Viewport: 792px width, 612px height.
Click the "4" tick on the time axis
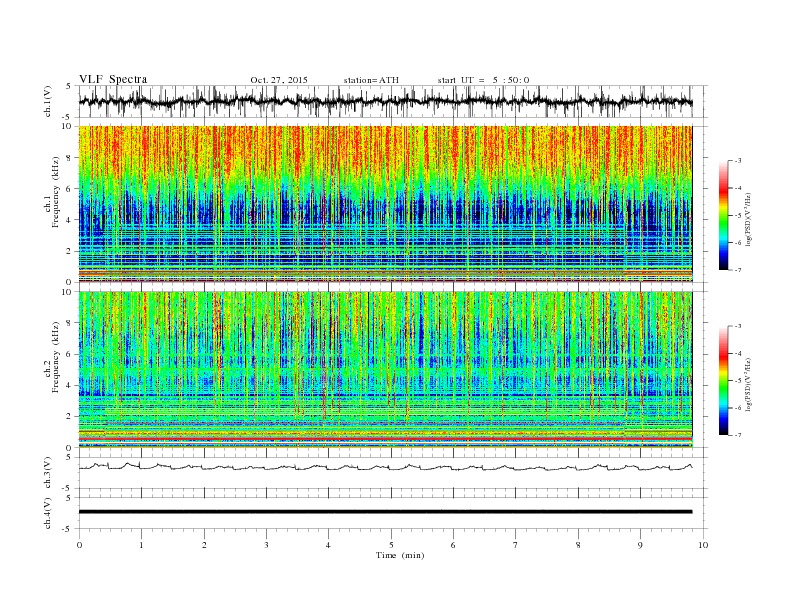328,545
